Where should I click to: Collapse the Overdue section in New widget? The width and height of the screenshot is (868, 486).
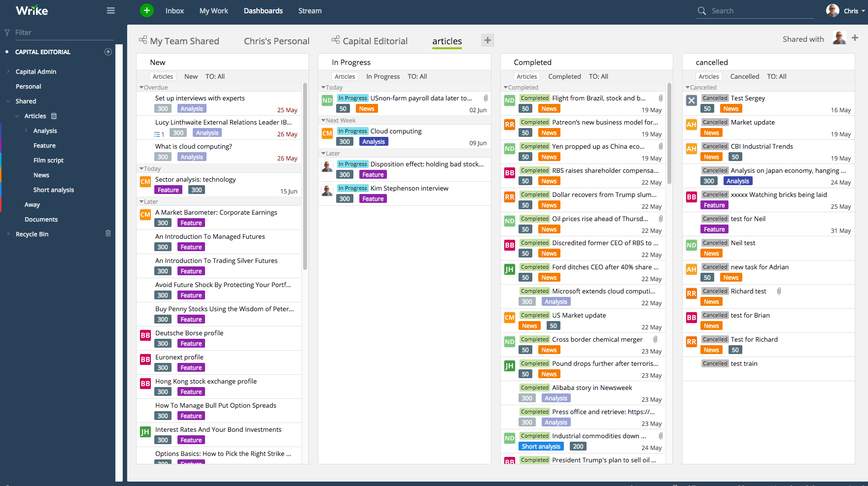pyautogui.click(x=141, y=87)
